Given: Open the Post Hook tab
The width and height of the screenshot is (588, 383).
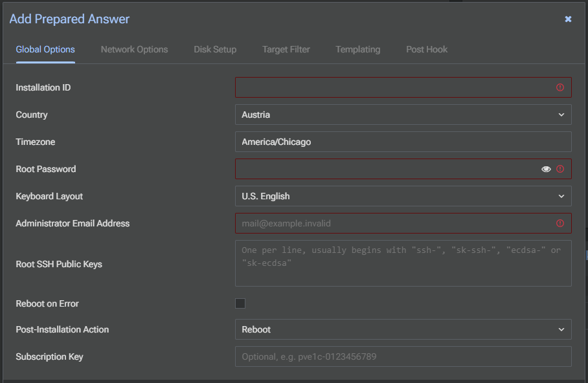Looking at the screenshot, I should coord(427,49).
